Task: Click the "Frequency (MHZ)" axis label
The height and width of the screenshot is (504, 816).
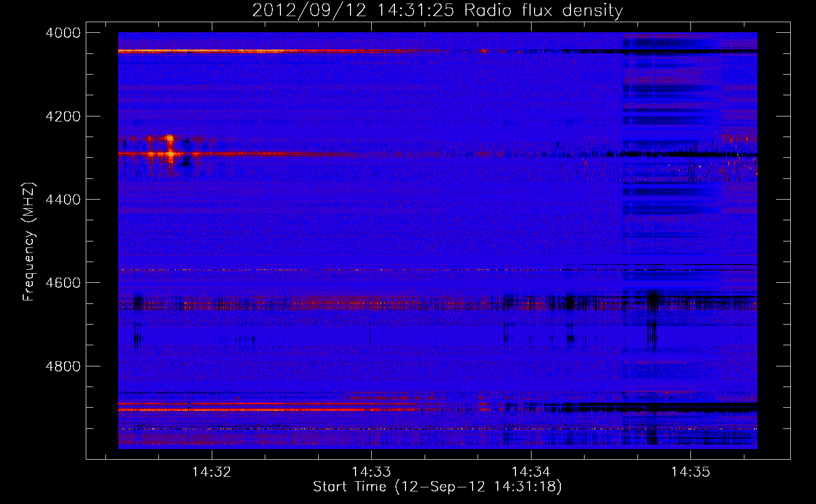Action: point(29,242)
